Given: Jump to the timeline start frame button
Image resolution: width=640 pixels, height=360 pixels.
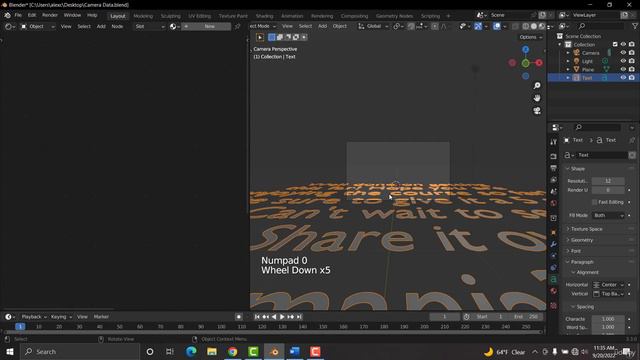Looking at the screenshot, I should (x=257, y=317).
